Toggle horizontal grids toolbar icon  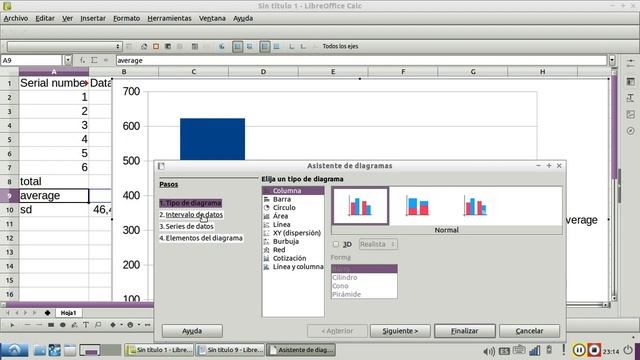(x=265, y=47)
